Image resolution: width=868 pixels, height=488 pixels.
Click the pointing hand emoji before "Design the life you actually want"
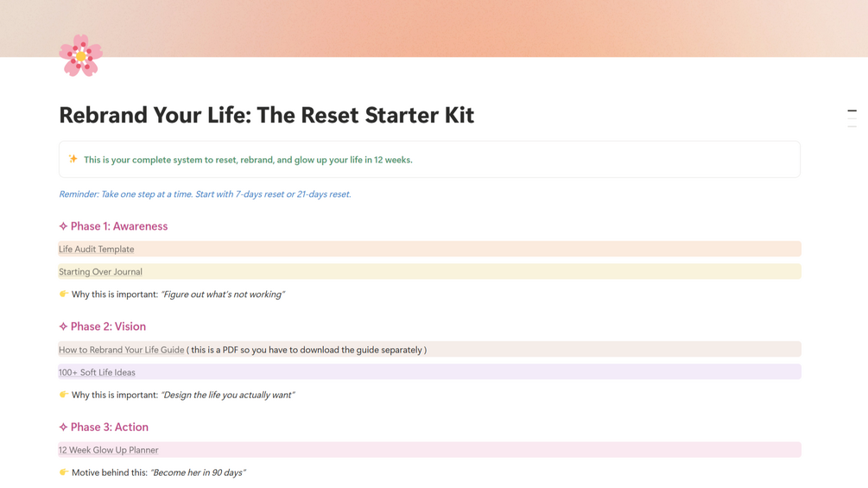[64, 395]
